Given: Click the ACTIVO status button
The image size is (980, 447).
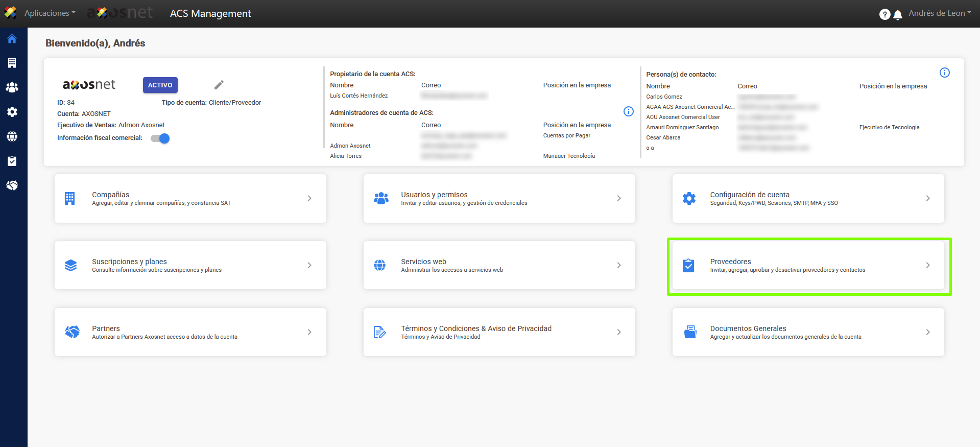Looking at the screenshot, I should coord(160,85).
